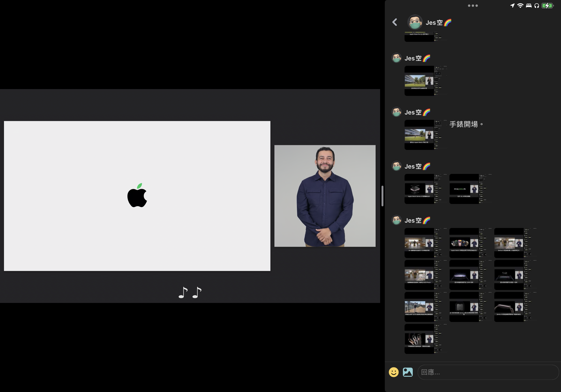This screenshot has width=561, height=392.
Task: Tap the split view divider handle
Action: point(382,196)
